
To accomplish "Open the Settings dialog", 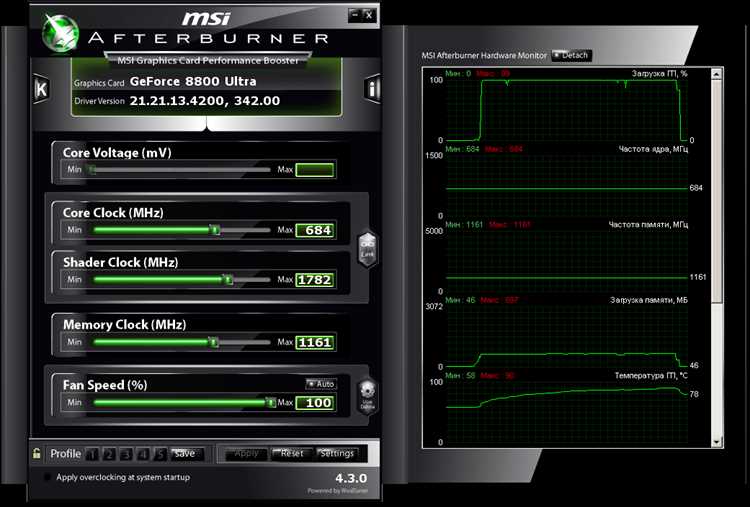I will click(x=337, y=453).
